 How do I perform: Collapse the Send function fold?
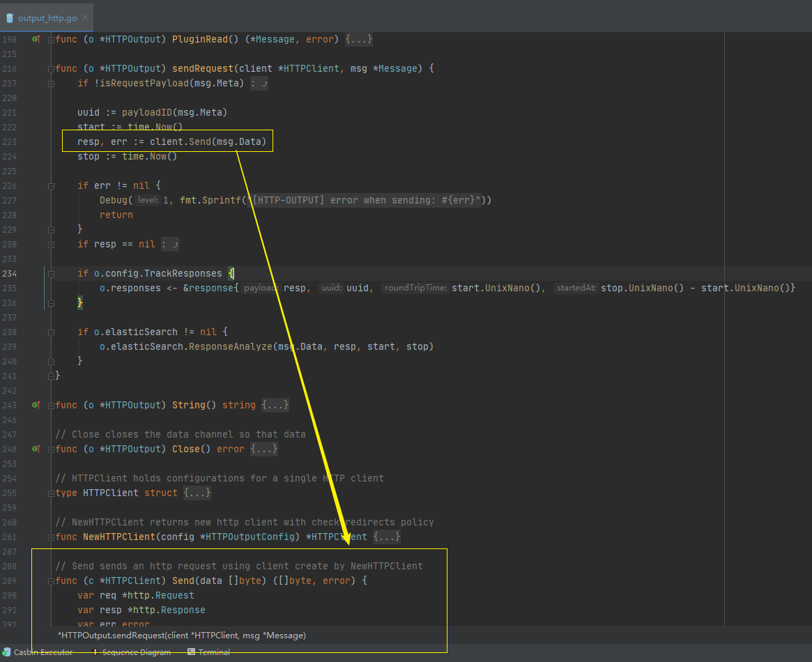(x=51, y=581)
